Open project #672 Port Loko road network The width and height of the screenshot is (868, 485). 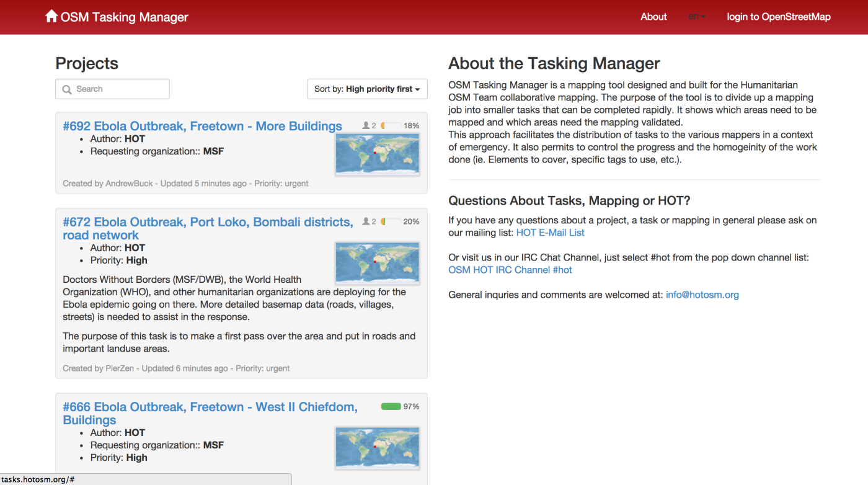[x=208, y=228]
